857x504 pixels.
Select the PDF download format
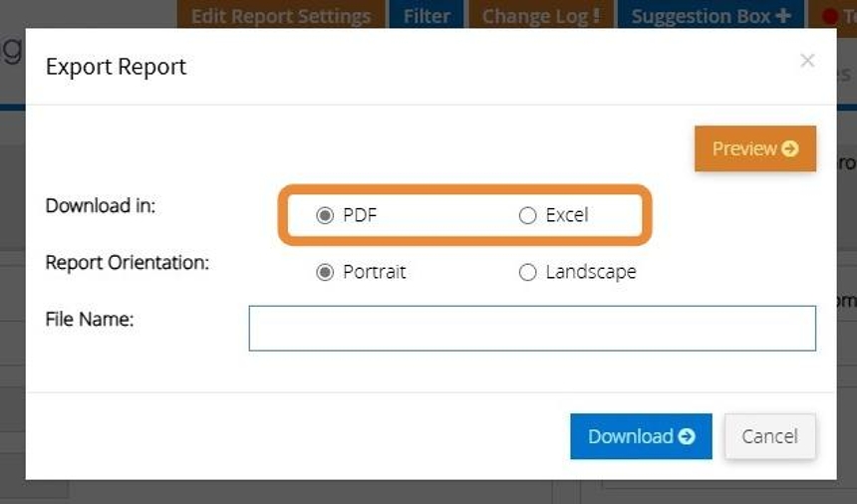(325, 215)
